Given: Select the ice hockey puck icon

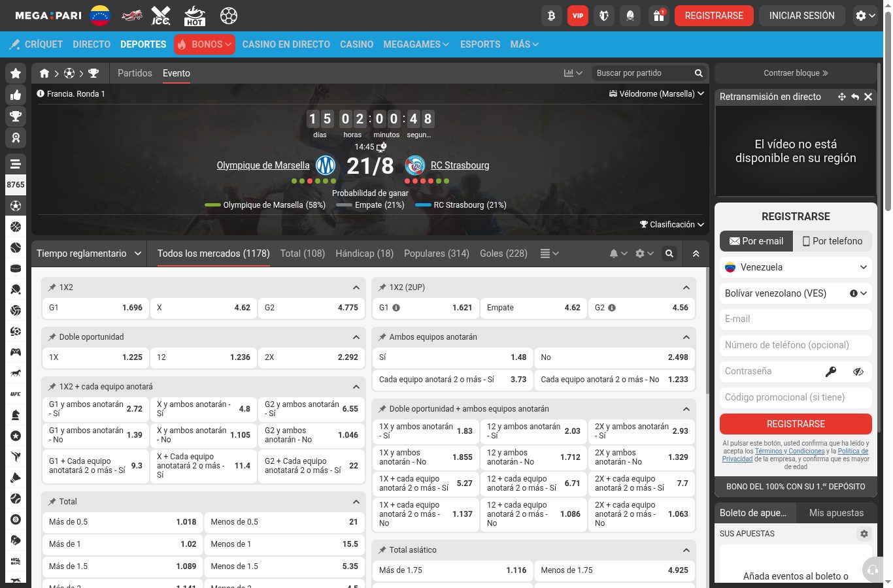Looking at the screenshot, I should [x=16, y=269].
